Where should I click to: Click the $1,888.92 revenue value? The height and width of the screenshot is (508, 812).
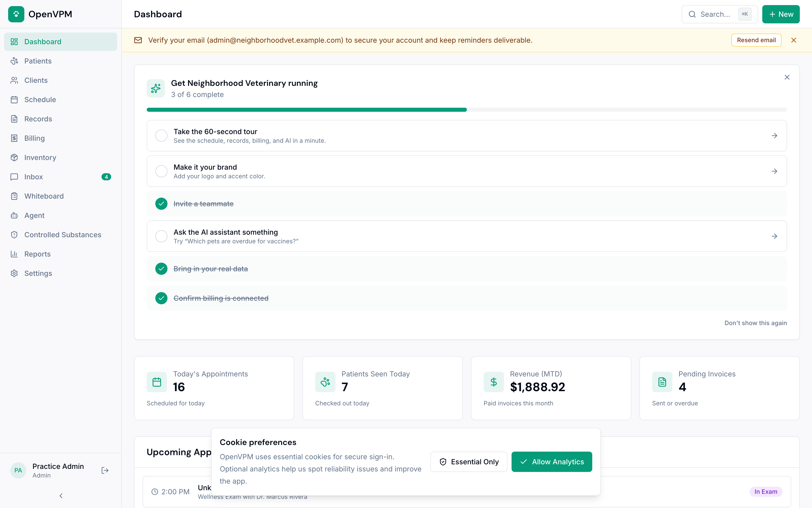tap(537, 387)
